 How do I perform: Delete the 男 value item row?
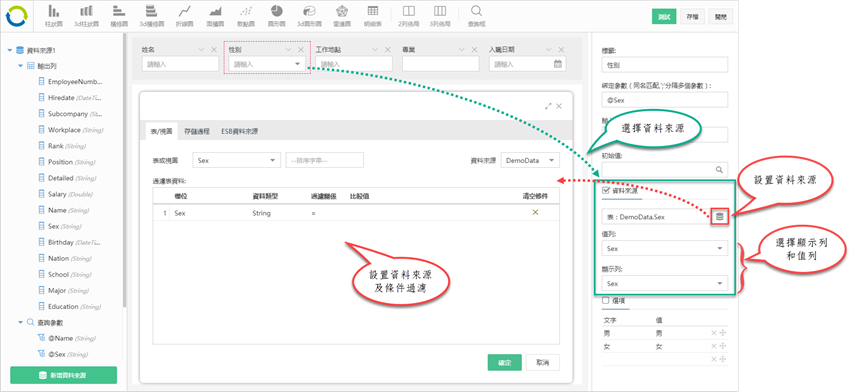[714, 333]
